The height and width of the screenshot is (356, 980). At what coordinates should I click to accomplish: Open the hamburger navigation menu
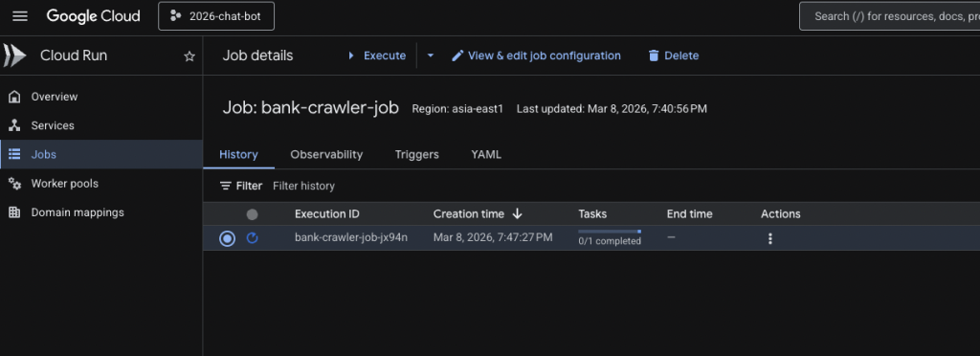[x=20, y=16]
